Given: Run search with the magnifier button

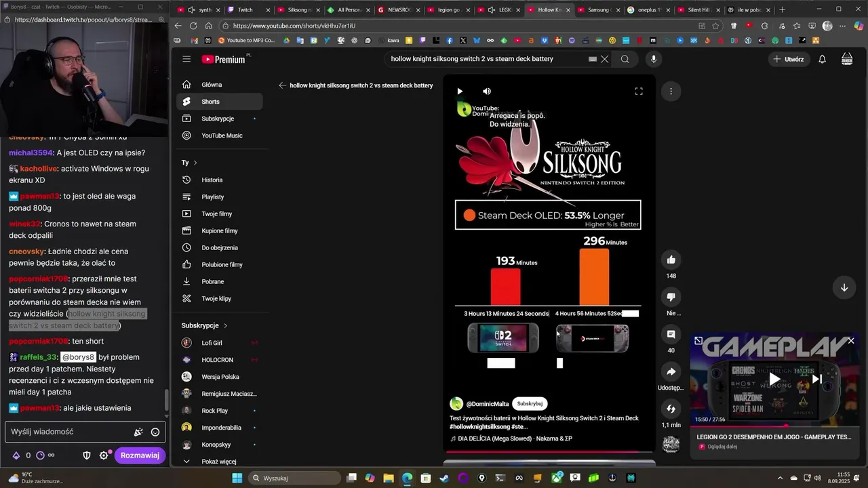Looking at the screenshot, I should (x=625, y=59).
